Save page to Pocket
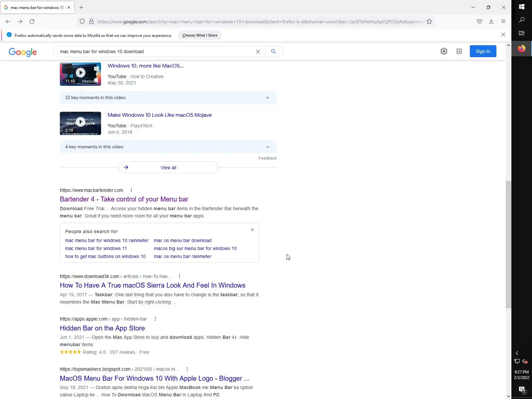Screen dimensions: 532x399 click(x=479, y=22)
